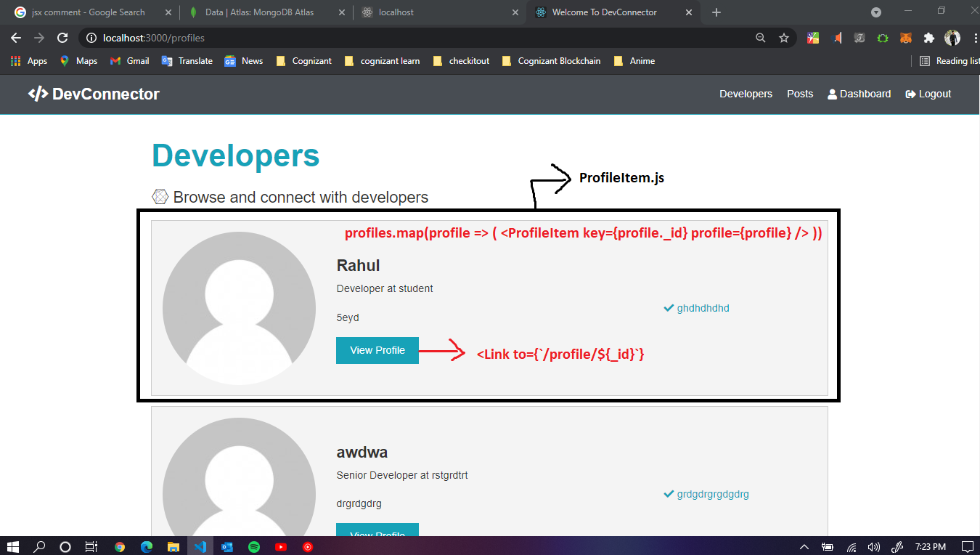Click Logout in the navbar
Viewport: 980px width, 555px height.
pos(928,94)
